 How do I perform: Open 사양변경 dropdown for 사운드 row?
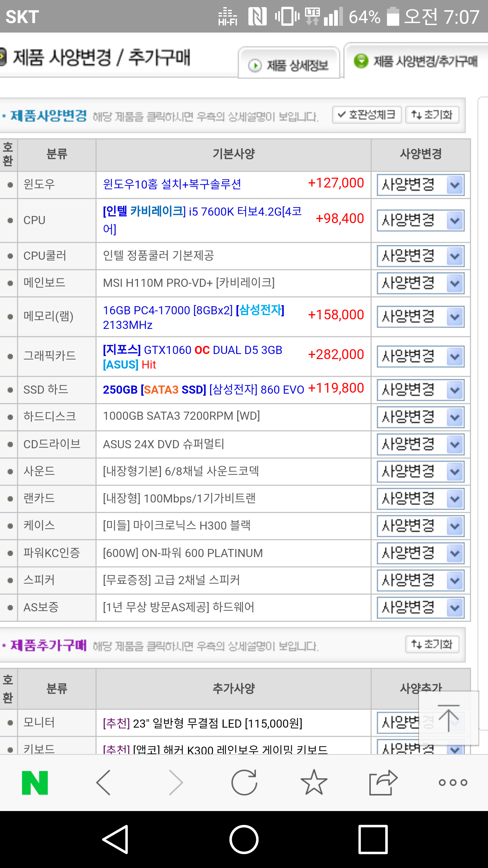(421, 472)
